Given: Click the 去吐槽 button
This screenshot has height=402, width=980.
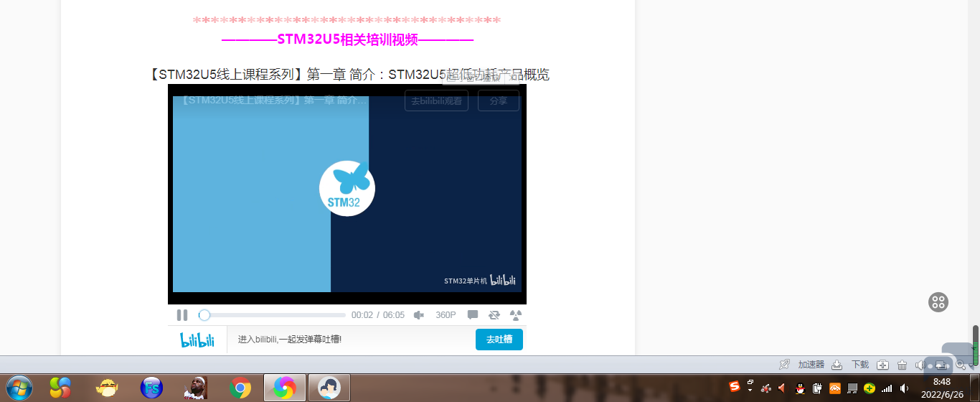Looking at the screenshot, I should (x=499, y=340).
